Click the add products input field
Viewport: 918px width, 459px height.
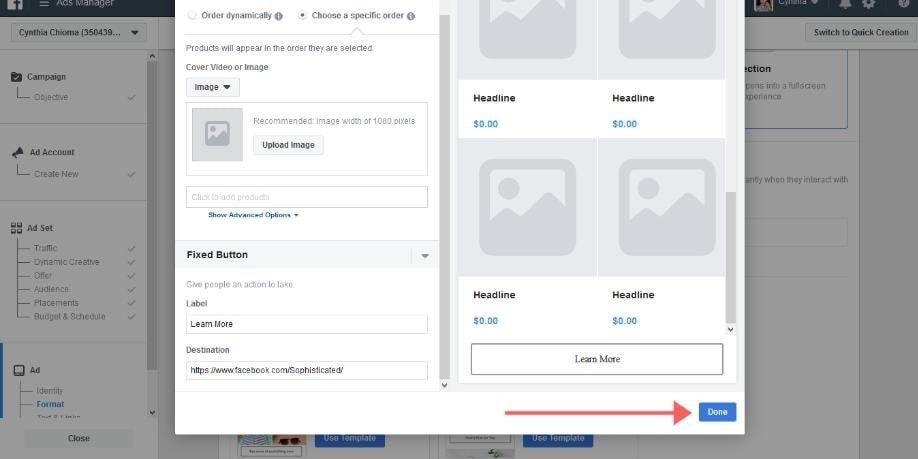pyautogui.click(x=307, y=197)
